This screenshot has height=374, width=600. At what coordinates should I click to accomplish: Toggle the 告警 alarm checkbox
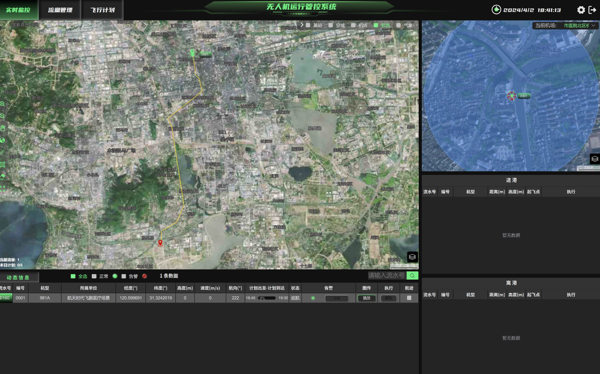click(x=124, y=276)
